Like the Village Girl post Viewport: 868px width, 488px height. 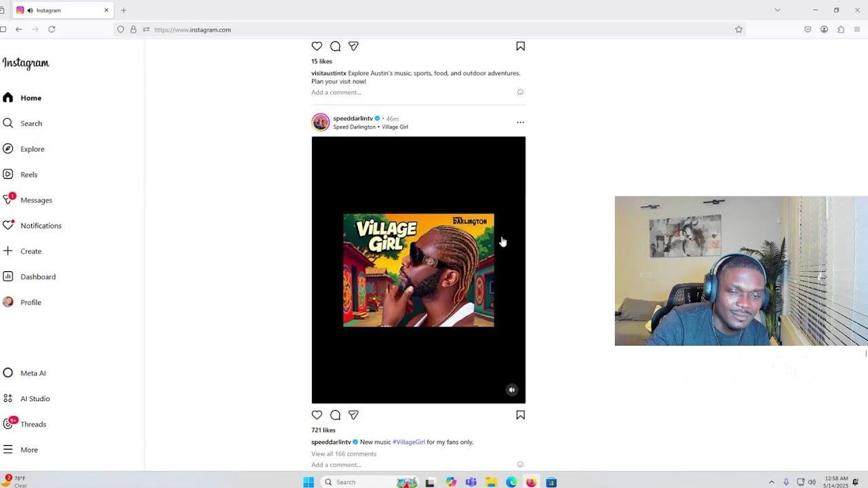point(317,415)
